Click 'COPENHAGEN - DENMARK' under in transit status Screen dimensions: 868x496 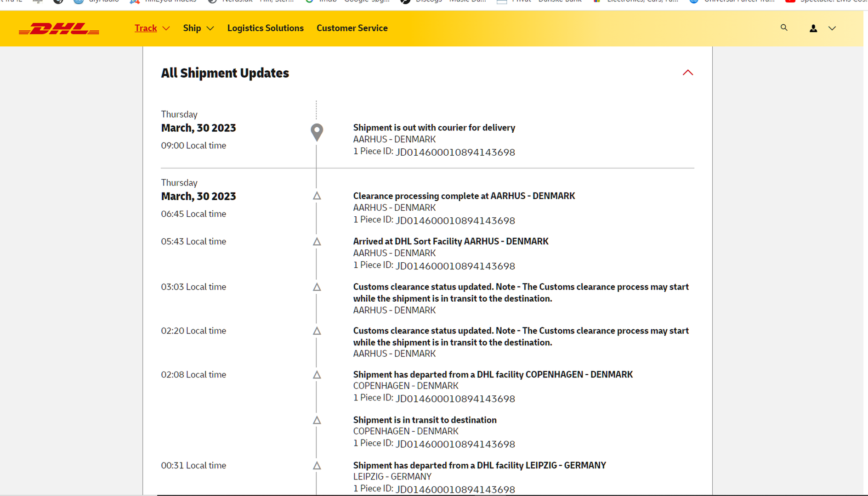(405, 432)
